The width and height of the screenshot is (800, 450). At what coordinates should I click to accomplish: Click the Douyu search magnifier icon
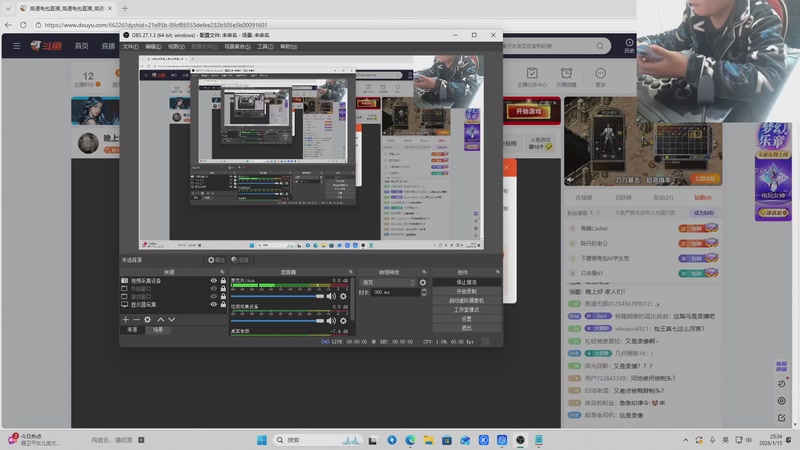click(x=600, y=46)
